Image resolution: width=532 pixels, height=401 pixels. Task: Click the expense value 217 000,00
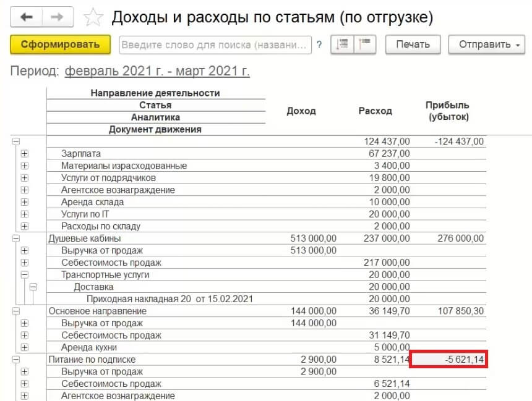[387, 263]
